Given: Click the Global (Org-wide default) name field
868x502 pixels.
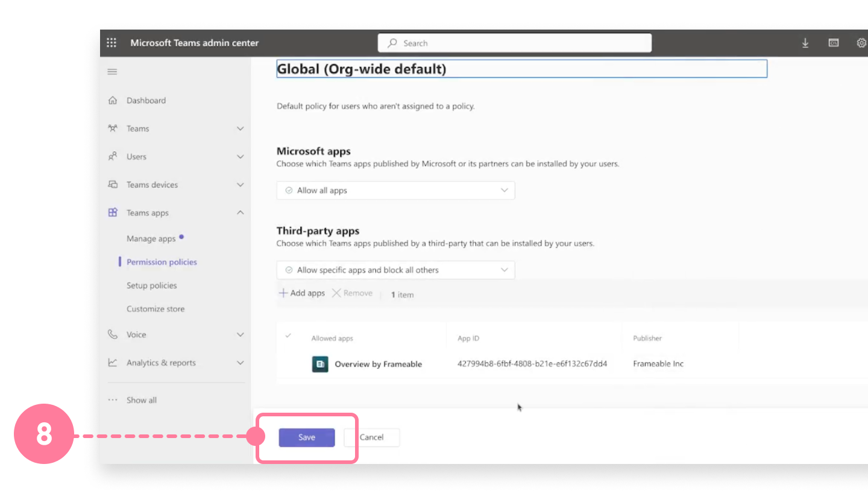Looking at the screenshot, I should [x=521, y=69].
